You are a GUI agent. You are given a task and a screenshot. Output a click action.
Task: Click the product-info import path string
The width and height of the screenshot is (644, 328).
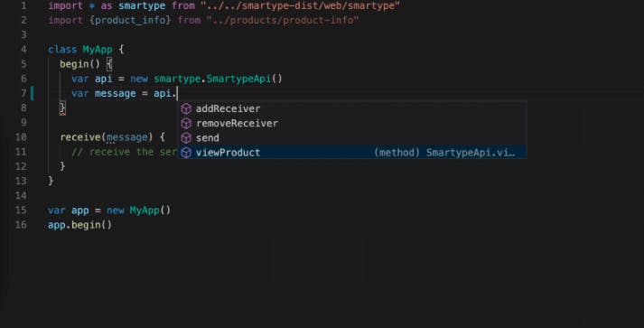pyautogui.click(x=283, y=20)
